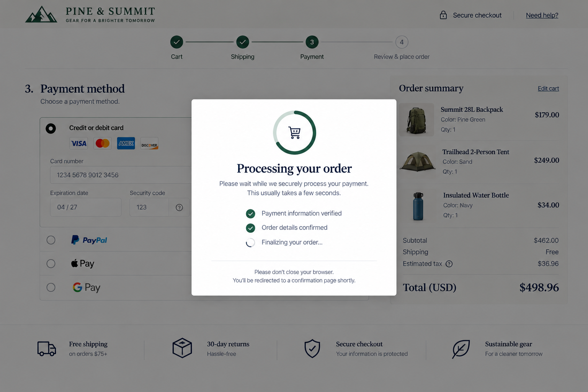This screenshot has width=588, height=392.
Task: Click the Insulated Water Bottle thumbnail
Action: tap(418, 206)
